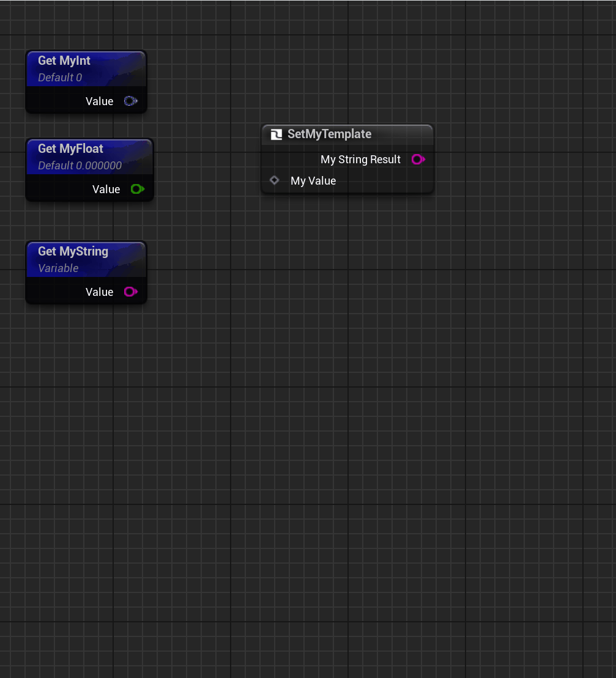
Task: Click the 'My String Result' label
Action: [x=360, y=160]
